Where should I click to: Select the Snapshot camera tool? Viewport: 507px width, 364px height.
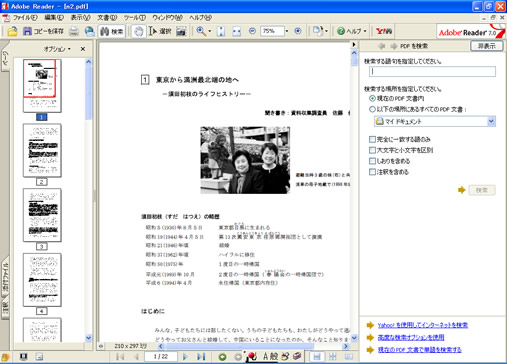tap(181, 32)
